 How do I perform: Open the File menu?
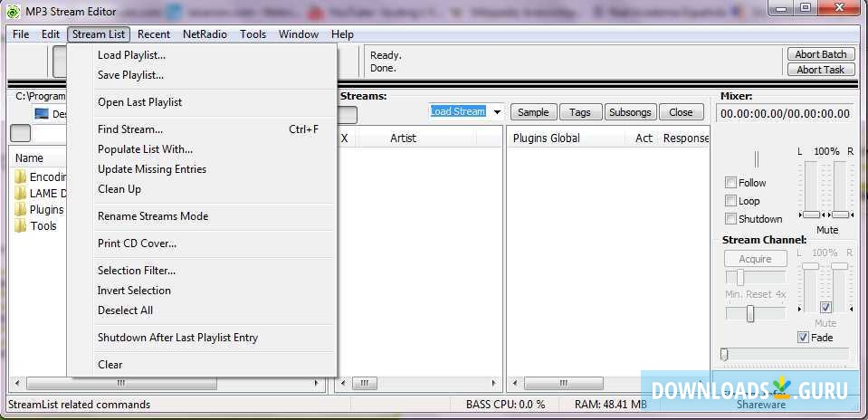(x=21, y=34)
